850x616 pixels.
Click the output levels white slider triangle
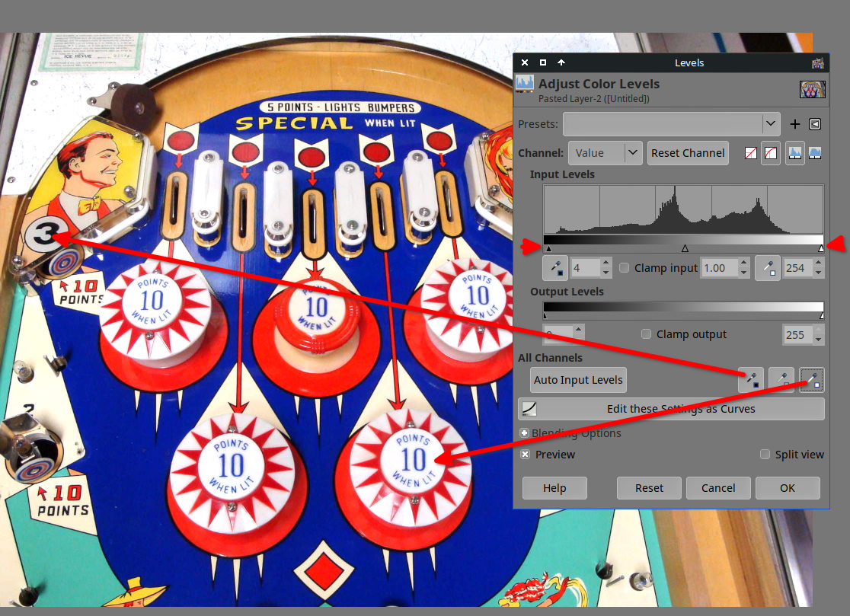point(822,315)
